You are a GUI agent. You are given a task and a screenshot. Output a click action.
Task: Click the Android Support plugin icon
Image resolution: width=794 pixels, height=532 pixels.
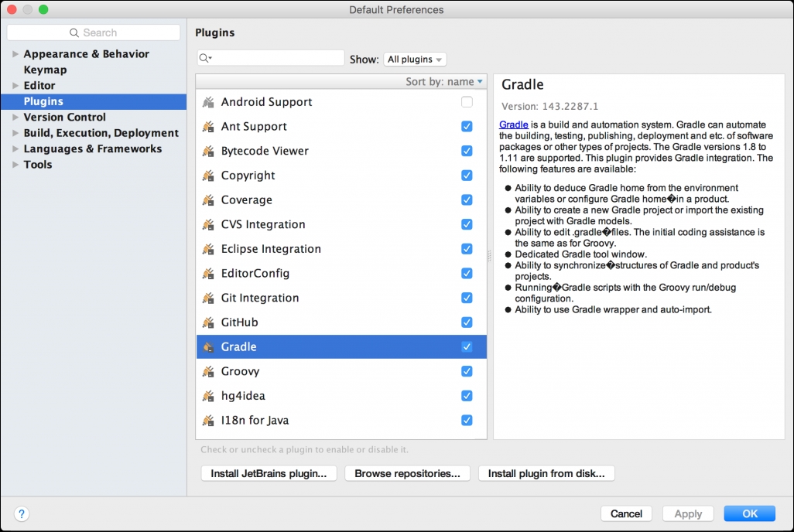[208, 102]
